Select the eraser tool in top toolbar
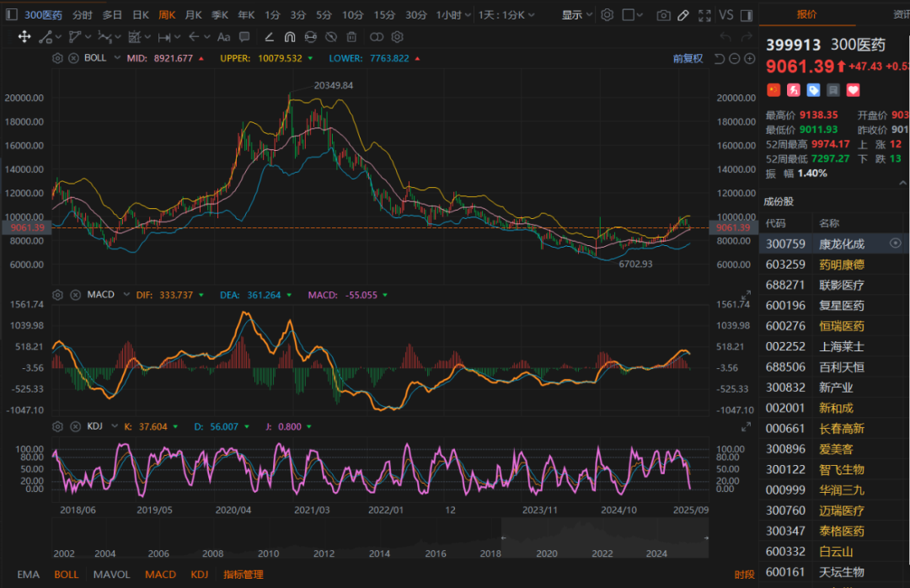 [683, 15]
